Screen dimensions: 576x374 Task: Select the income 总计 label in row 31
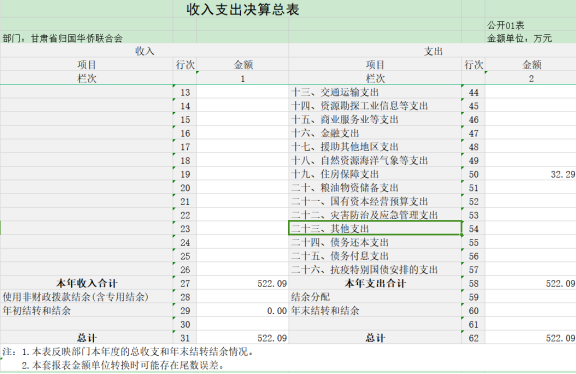(86, 338)
